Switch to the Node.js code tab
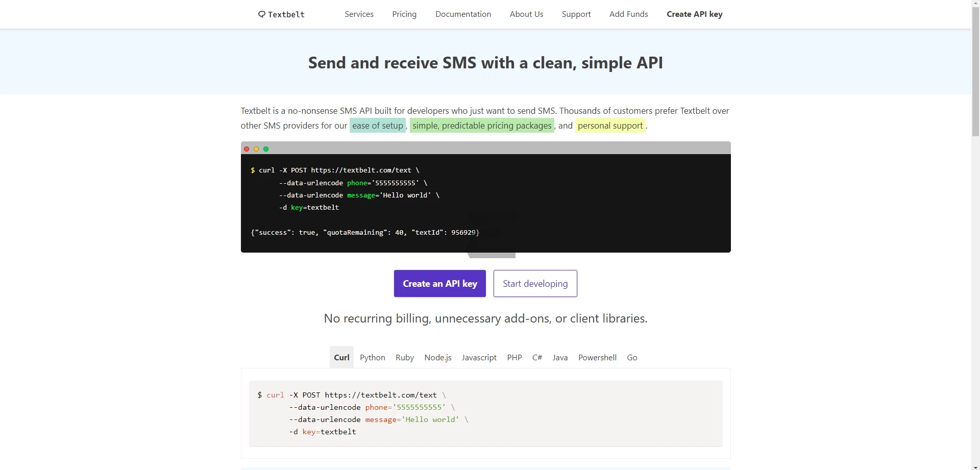 pos(438,357)
